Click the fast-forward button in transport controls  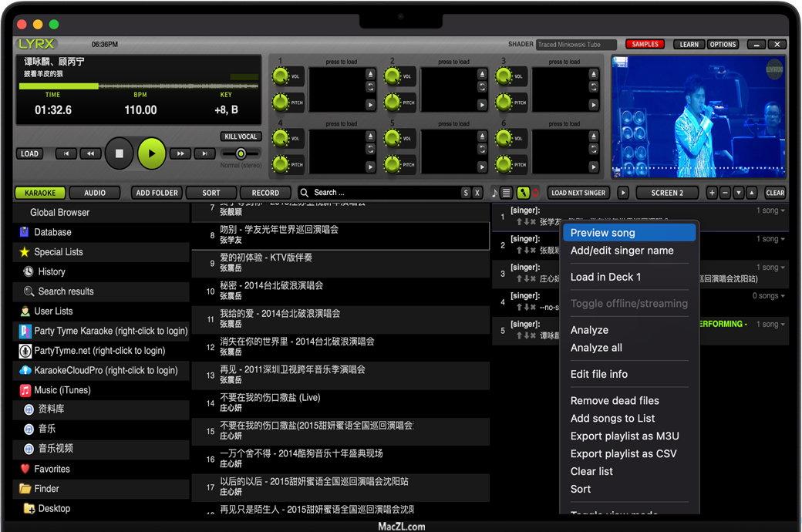click(x=180, y=153)
